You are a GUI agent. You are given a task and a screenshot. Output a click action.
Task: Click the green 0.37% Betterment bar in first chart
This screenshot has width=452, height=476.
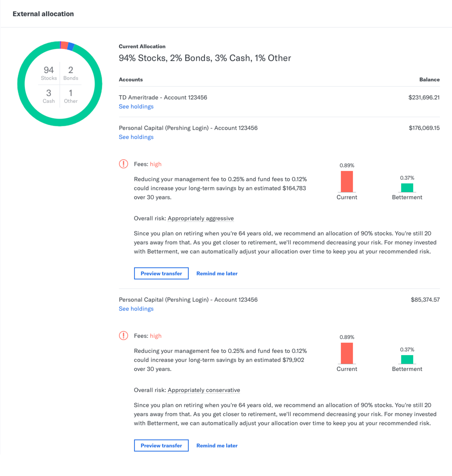click(x=407, y=188)
